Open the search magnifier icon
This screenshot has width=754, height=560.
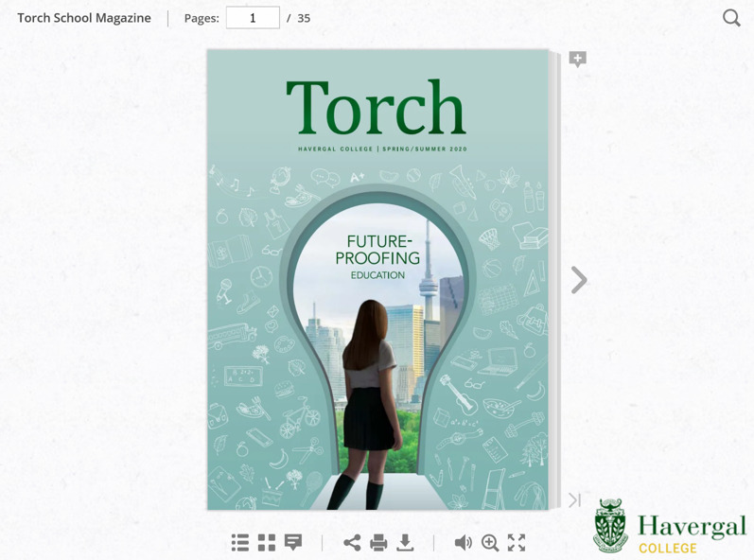[x=731, y=18]
